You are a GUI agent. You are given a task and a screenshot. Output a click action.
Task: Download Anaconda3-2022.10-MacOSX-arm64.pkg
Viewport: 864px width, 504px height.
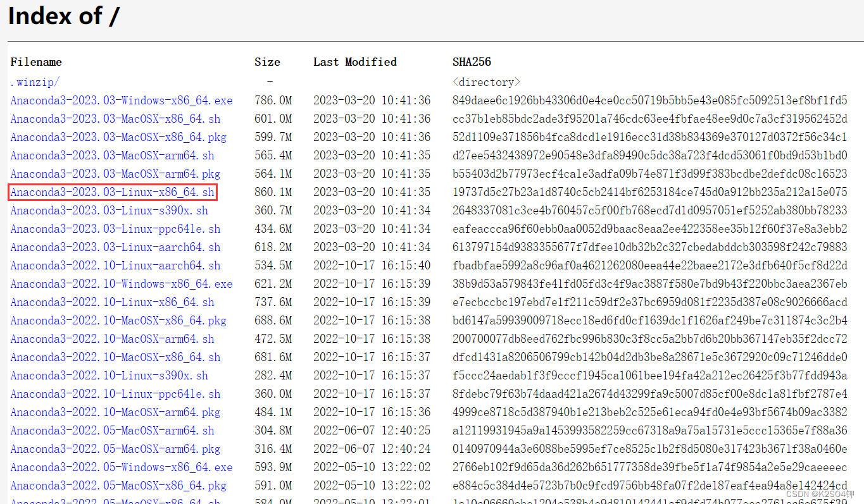point(115,412)
